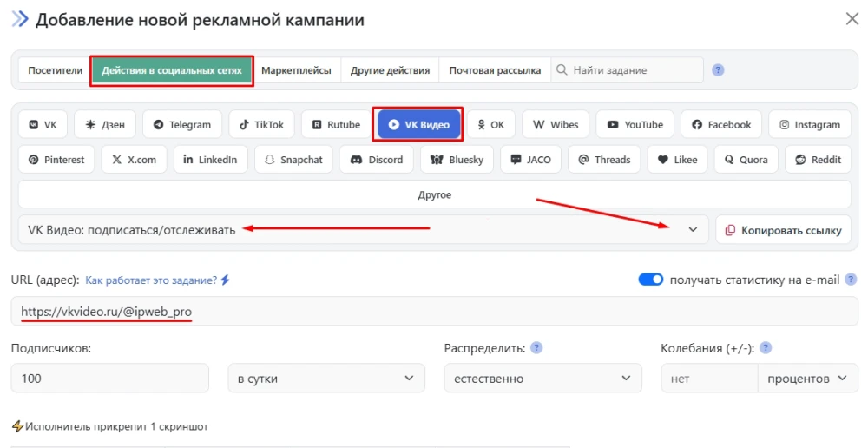Image resolution: width=868 pixels, height=448 pixels.
Task: Click the Копировать ссылку button
Action: point(784,230)
